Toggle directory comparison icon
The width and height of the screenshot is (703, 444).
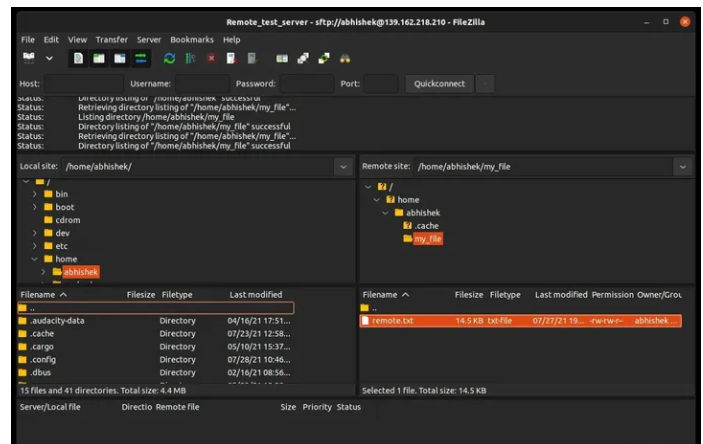pyautogui.click(x=303, y=58)
